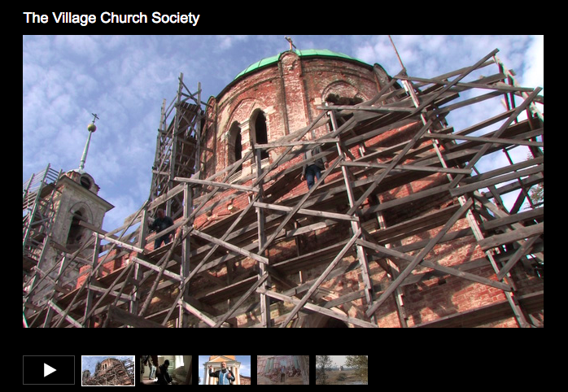Click the play button below the image

[49, 370]
